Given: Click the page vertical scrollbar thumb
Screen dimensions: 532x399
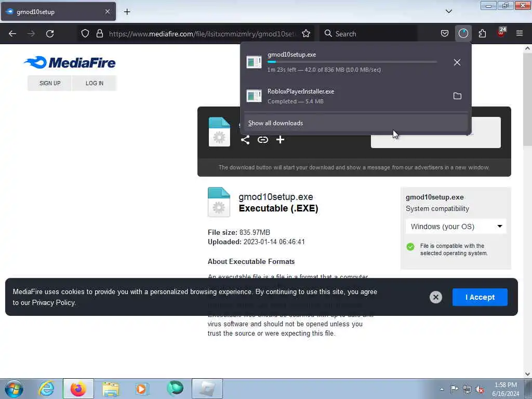Looking at the screenshot, I should [527, 99].
